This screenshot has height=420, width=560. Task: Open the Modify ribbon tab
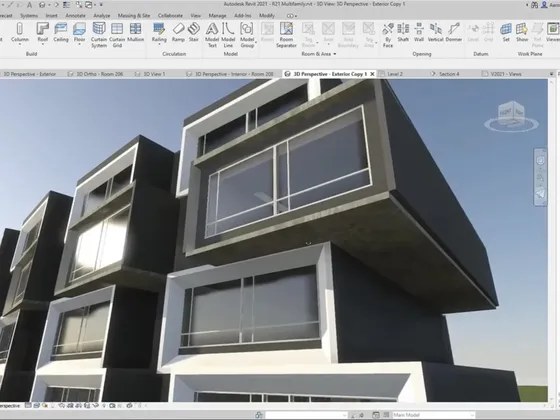click(267, 16)
